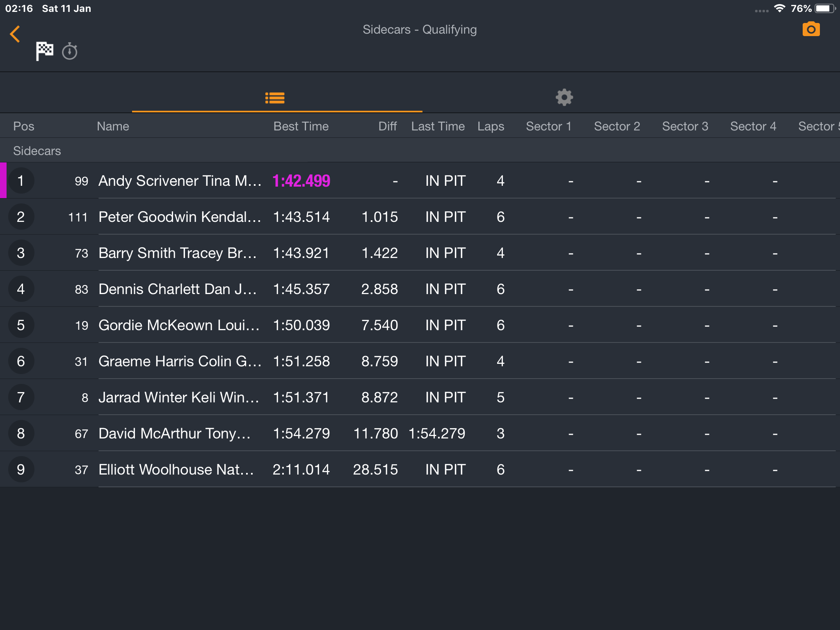
Task: Tap position 5 badge for Gordie McKeown
Action: [21, 325]
